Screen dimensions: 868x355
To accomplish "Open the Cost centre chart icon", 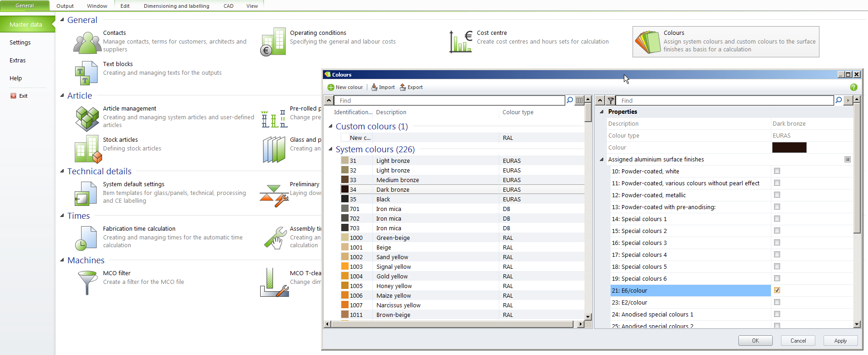I will coord(461,42).
